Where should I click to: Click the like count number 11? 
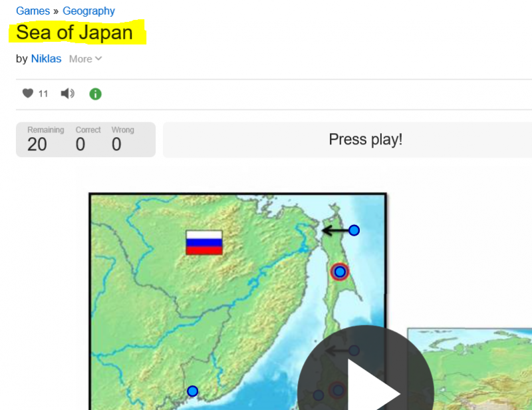(43, 94)
